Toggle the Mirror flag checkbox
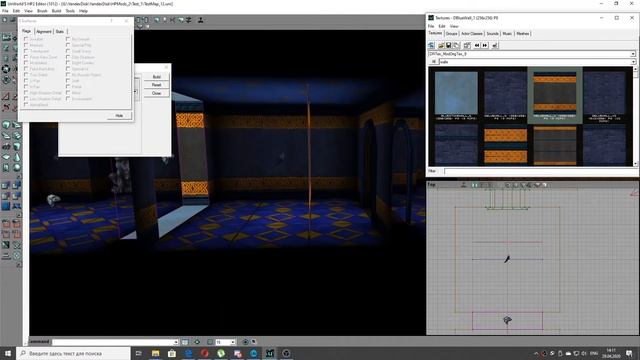The height and width of the screenshot is (360, 640). [68, 93]
